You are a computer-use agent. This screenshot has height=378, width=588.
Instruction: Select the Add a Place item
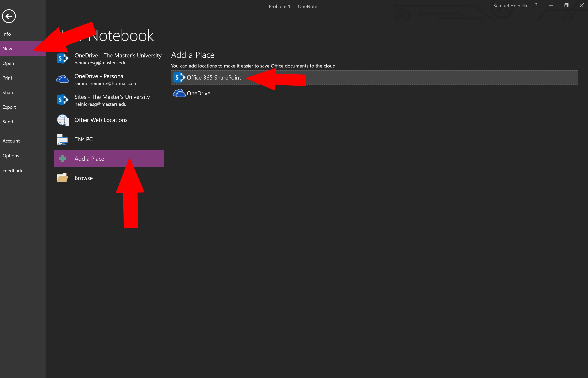pyautogui.click(x=109, y=159)
